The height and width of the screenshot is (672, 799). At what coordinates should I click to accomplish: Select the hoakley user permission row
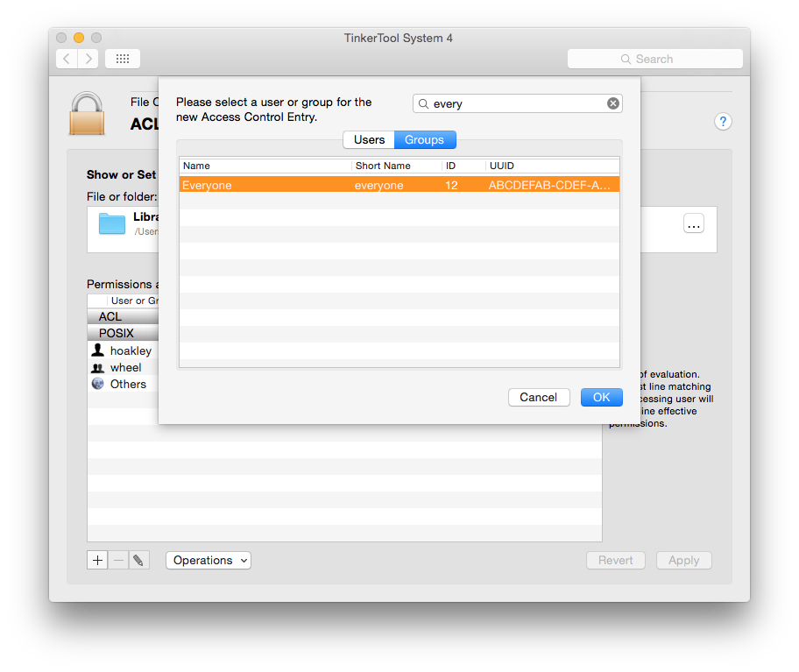(130, 350)
